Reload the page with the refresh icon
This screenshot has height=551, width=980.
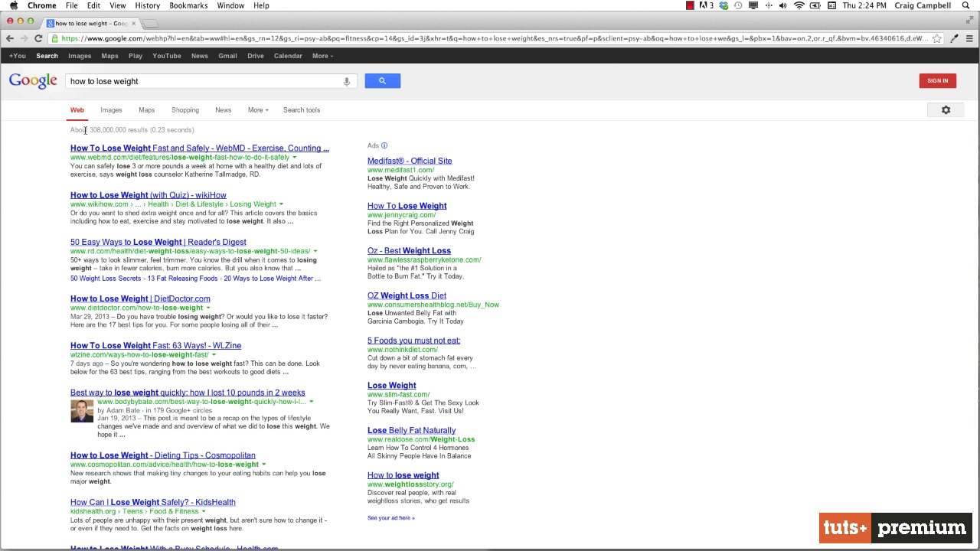tap(38, 38)
